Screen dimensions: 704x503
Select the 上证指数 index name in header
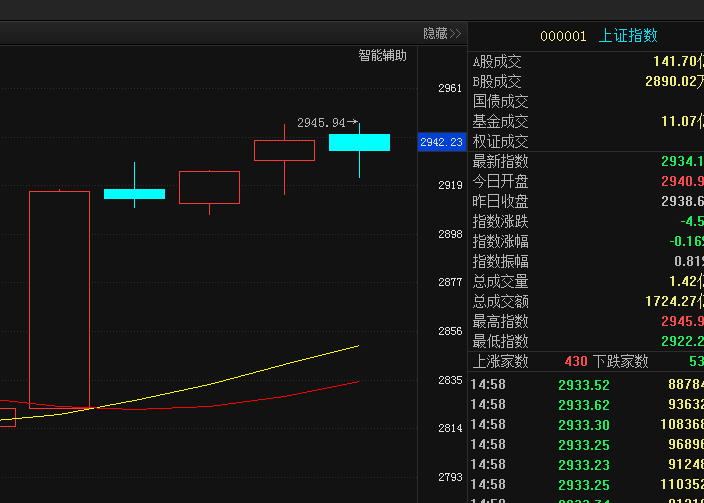point(628,36)
